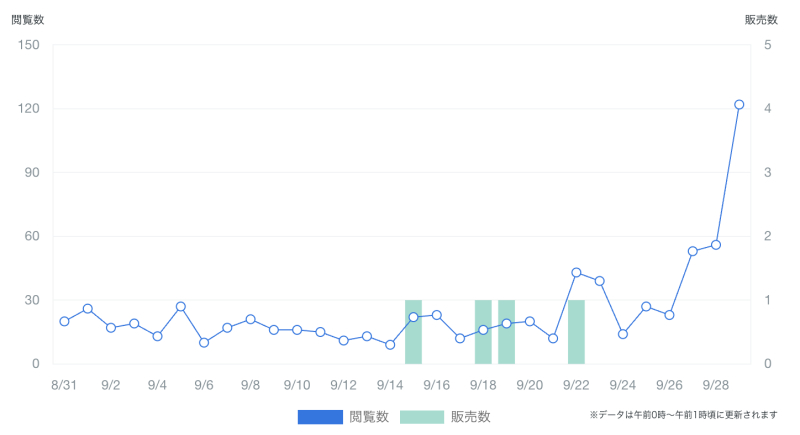Toggle the 閲覧数 series via legend label
Viewport: 800px width, 435px height.
pyautogui.click(x=369, y=417)
